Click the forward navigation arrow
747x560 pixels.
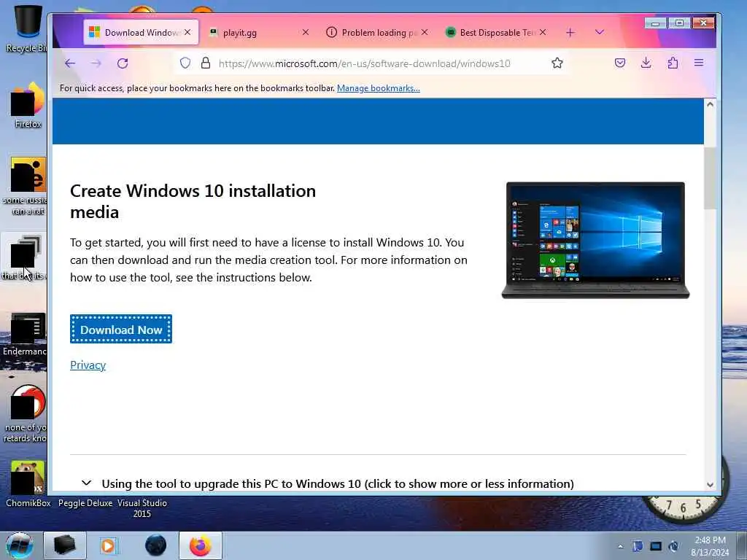(x=96, y=63)
